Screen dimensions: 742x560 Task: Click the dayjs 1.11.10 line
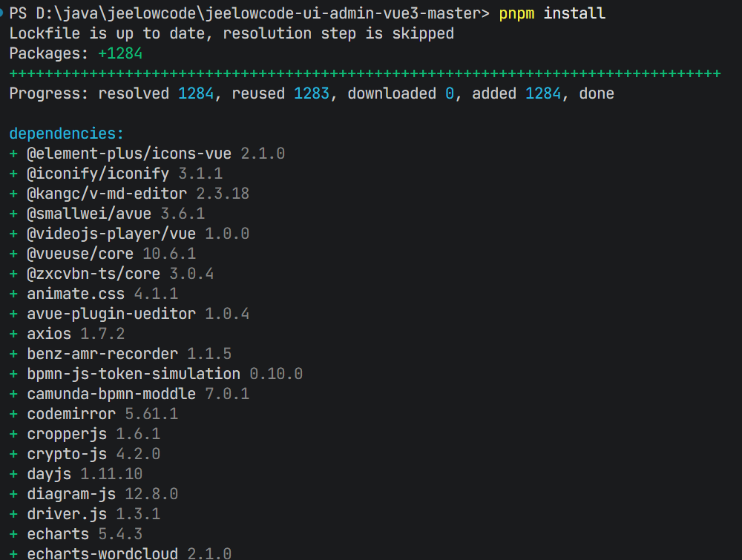pos(85,474)
